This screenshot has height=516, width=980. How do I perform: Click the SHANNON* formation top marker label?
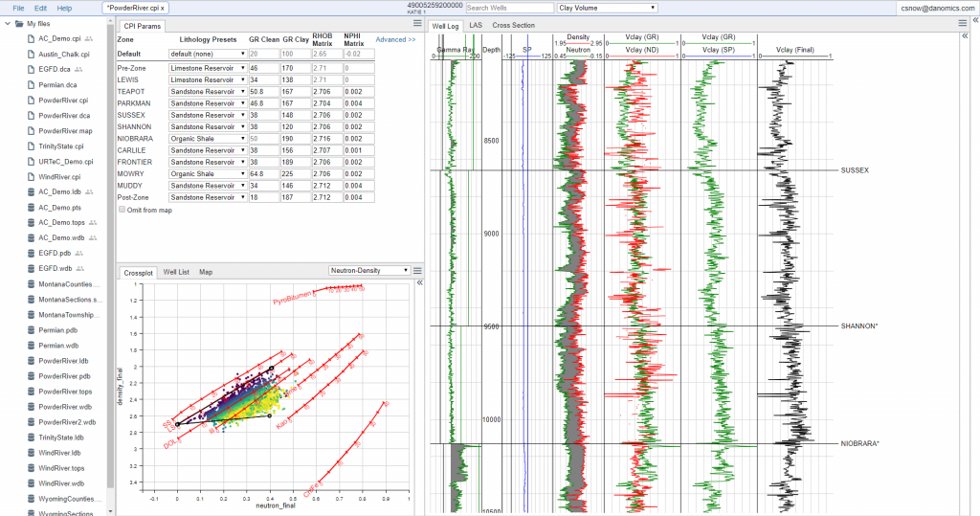point(858,325)
